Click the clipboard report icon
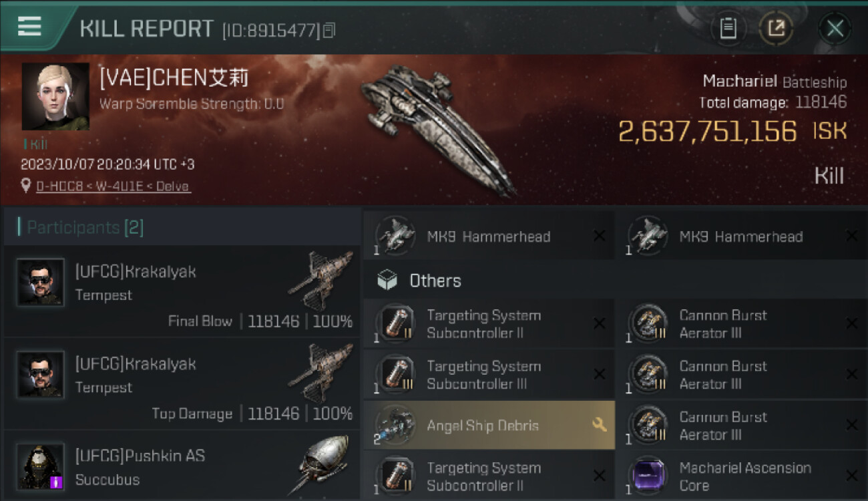 728,28
